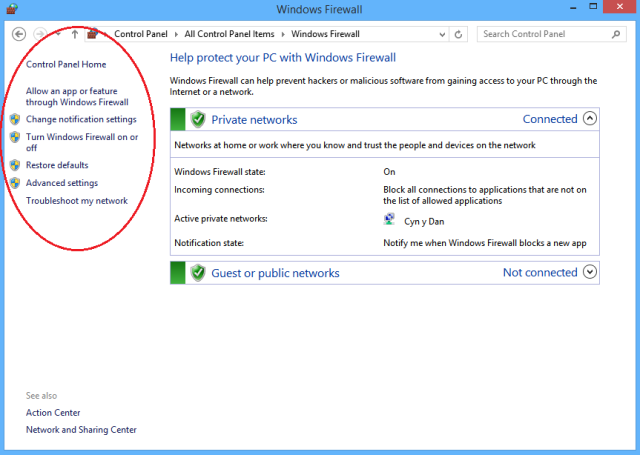
Task: Collapse the Private networks section chevron
Action: (x=590, y=118)
